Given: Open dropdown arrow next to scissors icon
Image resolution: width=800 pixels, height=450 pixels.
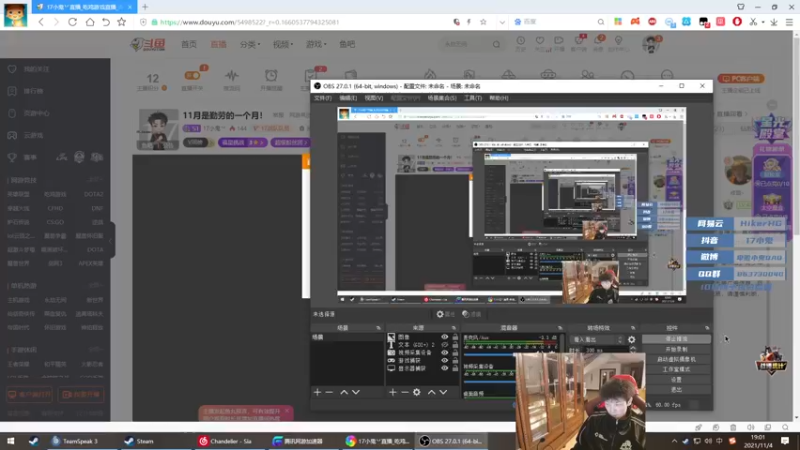Looking at the screenshot, I should (763, 22).
